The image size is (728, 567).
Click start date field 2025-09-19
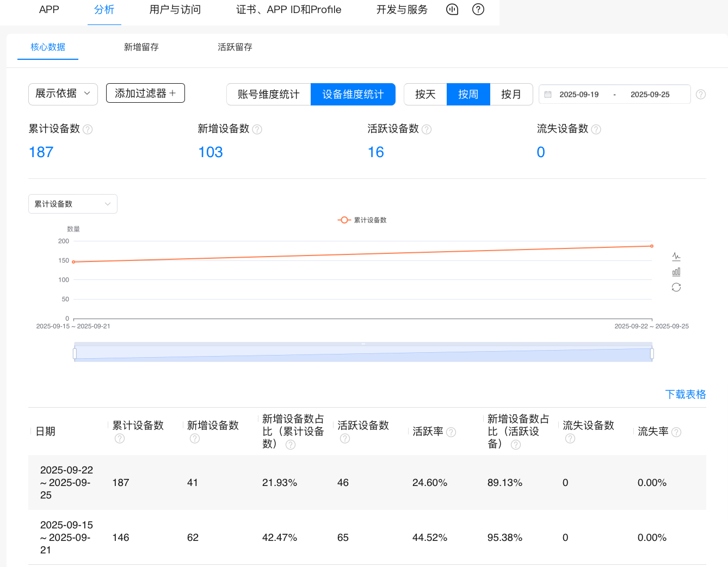[579, 95]
